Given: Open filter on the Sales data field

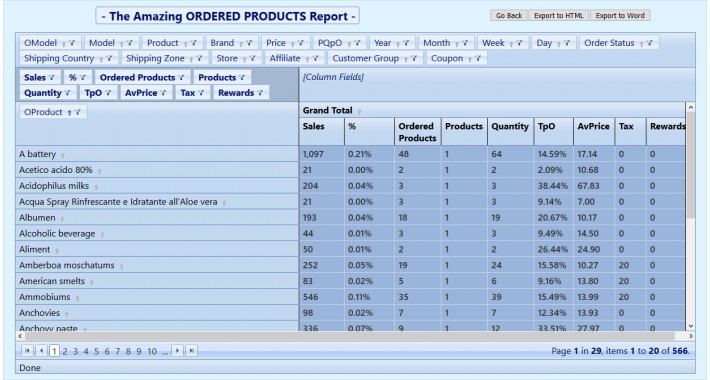Looking at the screenshot, I should point(52,77).
